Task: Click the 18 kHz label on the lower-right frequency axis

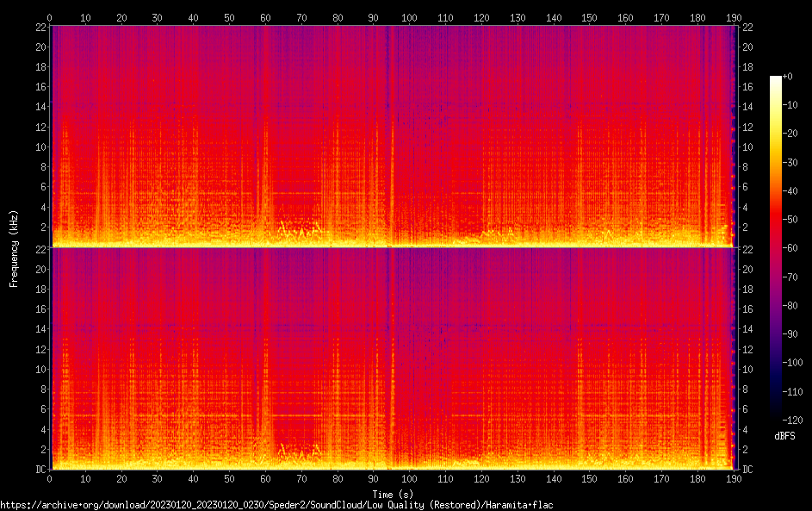Action: point(748,289)
